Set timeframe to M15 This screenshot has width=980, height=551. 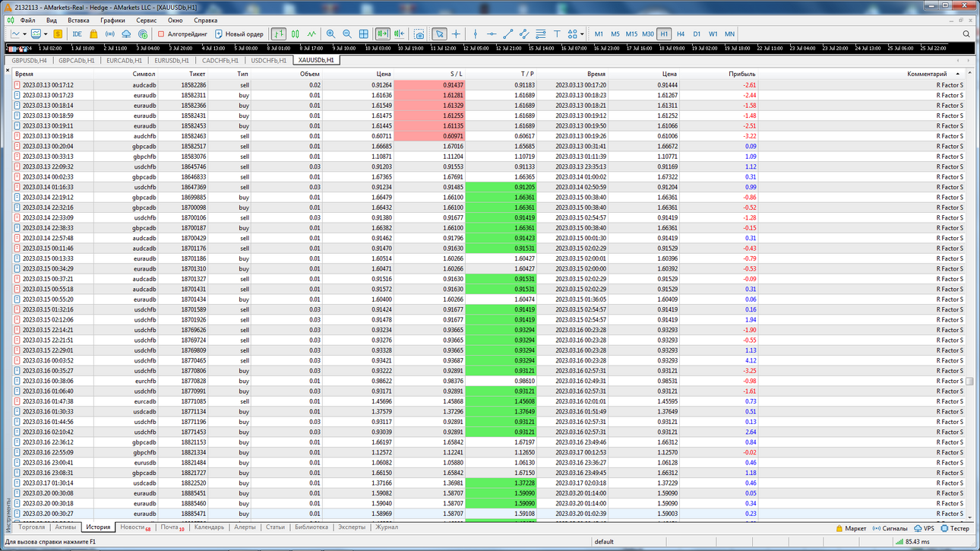click(x=631, y=34)
